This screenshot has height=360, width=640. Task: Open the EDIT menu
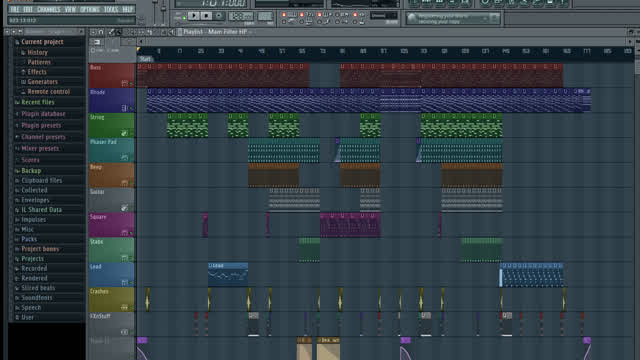28,9
